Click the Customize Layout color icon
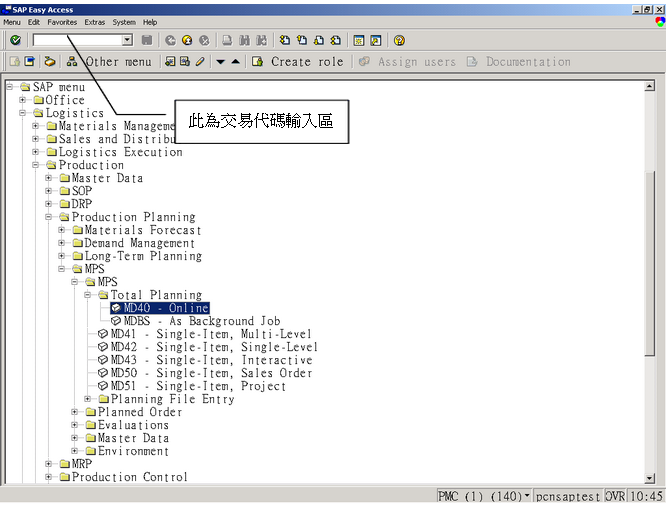Image resolution: width=666 pixels, height=506 pixels. point(660,22)
